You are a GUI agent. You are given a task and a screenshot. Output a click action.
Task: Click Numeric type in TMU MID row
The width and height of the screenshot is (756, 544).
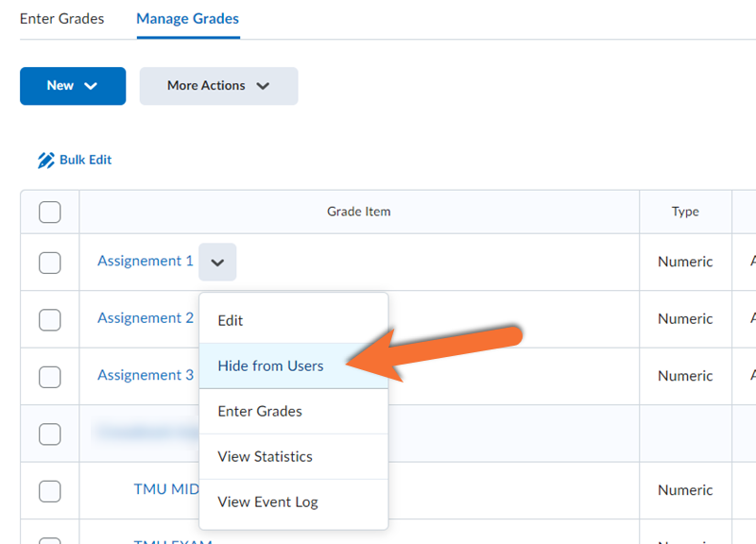(685, 490)
